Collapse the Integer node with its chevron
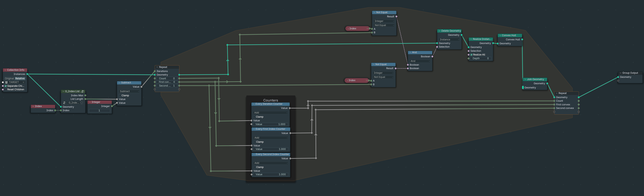 (x=90, y=102)
